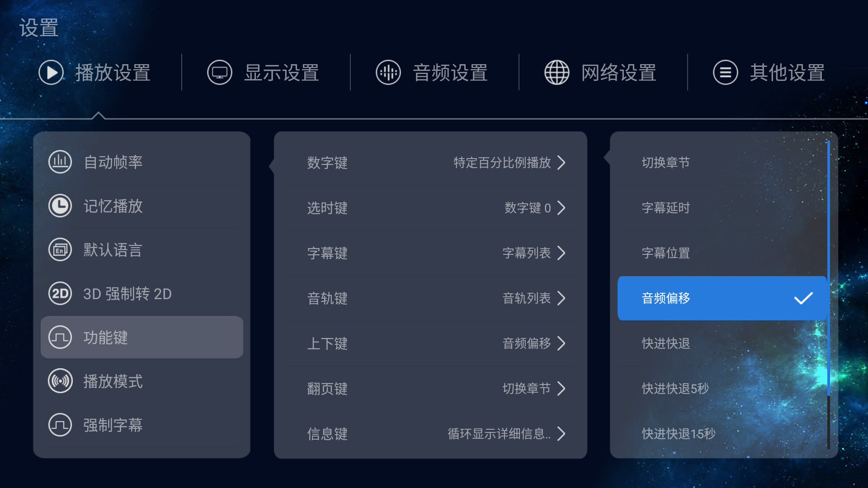Click the broadcast icon for 播放模式
This screenshot has height=488, width=868.
coord(60,381)
